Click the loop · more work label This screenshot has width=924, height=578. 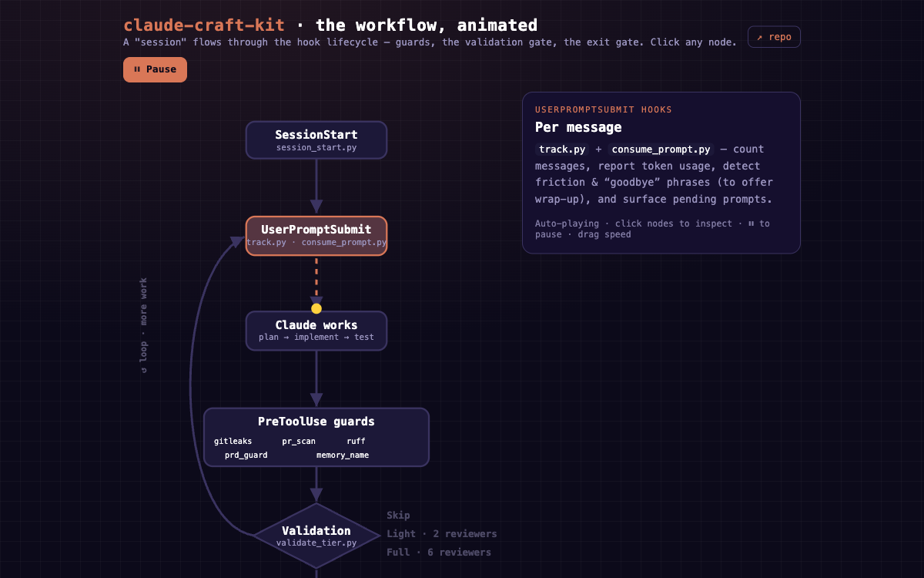143,325
